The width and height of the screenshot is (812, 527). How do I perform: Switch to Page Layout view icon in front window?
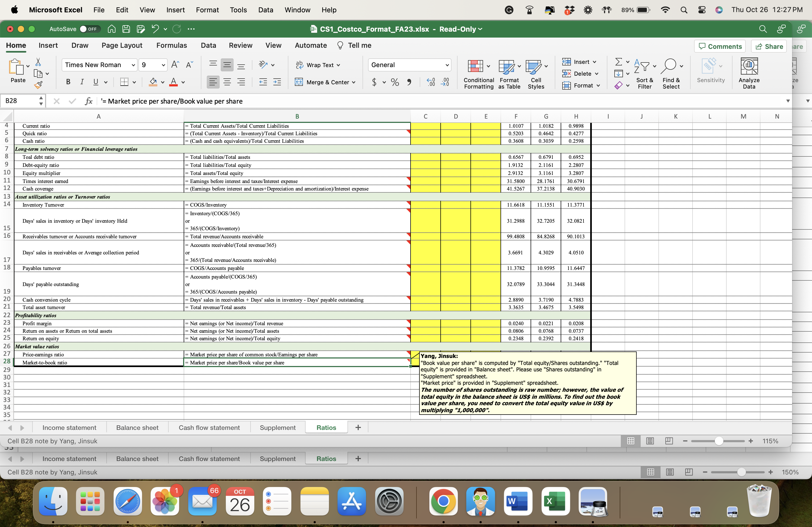coord(650,441)
